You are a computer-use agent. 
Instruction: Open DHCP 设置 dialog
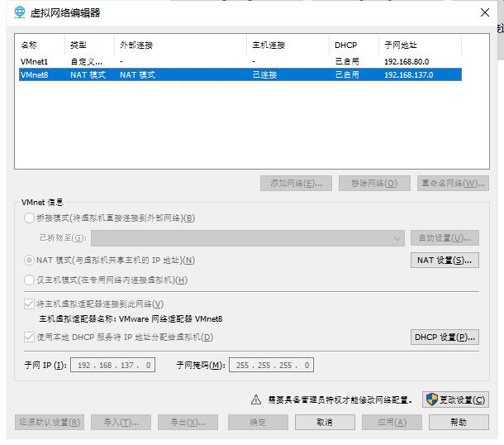click(445, 337)
